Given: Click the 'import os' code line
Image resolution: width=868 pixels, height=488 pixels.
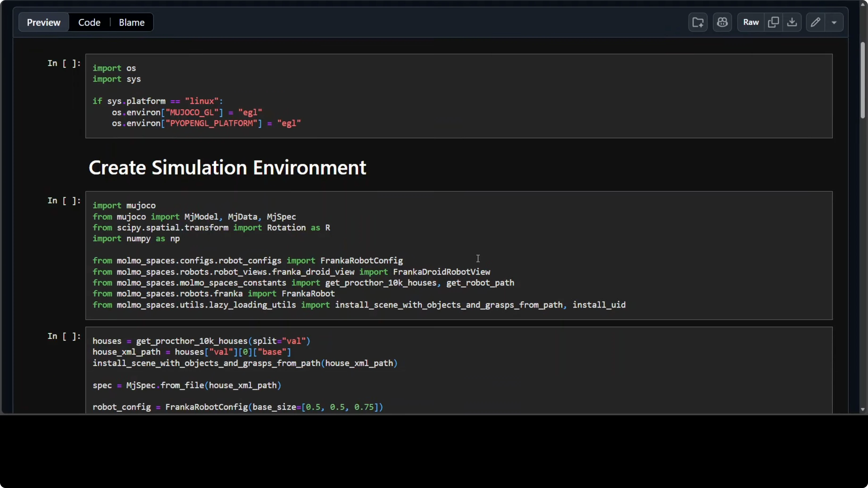Looking at the screenshot, I should pyautogui.click(x=114, y=68).
